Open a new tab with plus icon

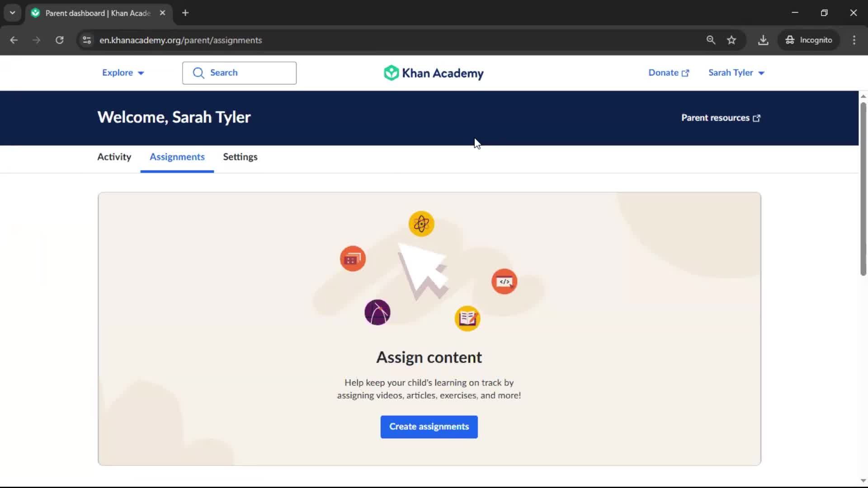185,13
